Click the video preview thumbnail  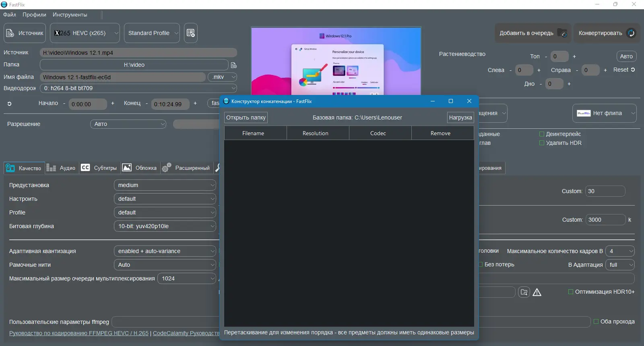click(336, 62)
